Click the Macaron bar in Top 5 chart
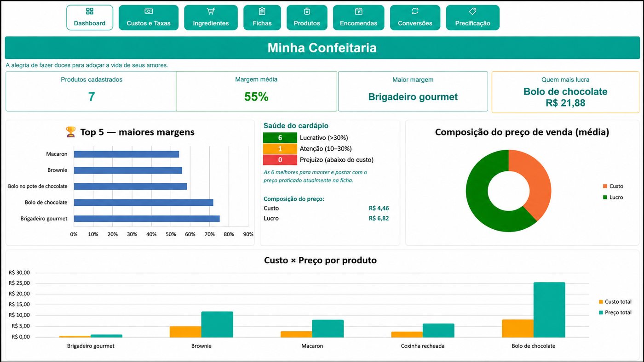This screenshot has height=362, width=644. pos(126,154)
